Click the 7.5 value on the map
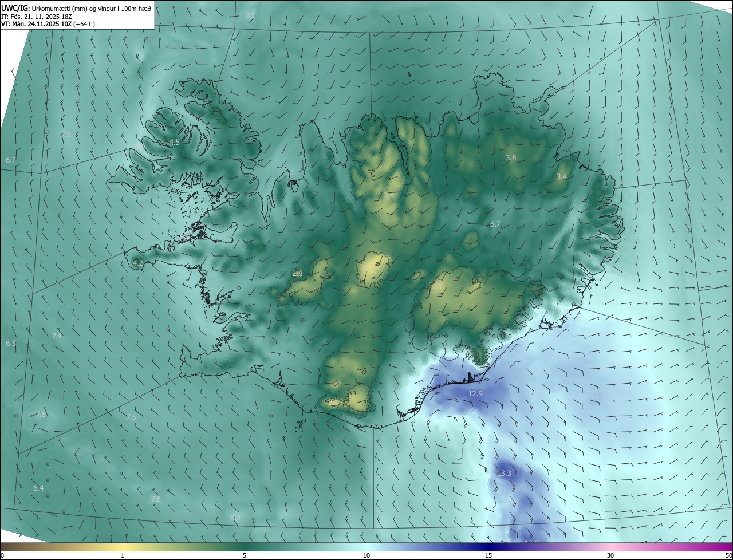This screenshot has width=733, height=560. 131,417
